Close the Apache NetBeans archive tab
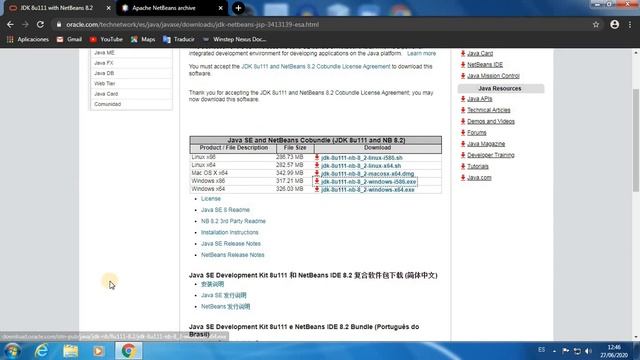 click(x=220, y=8)
